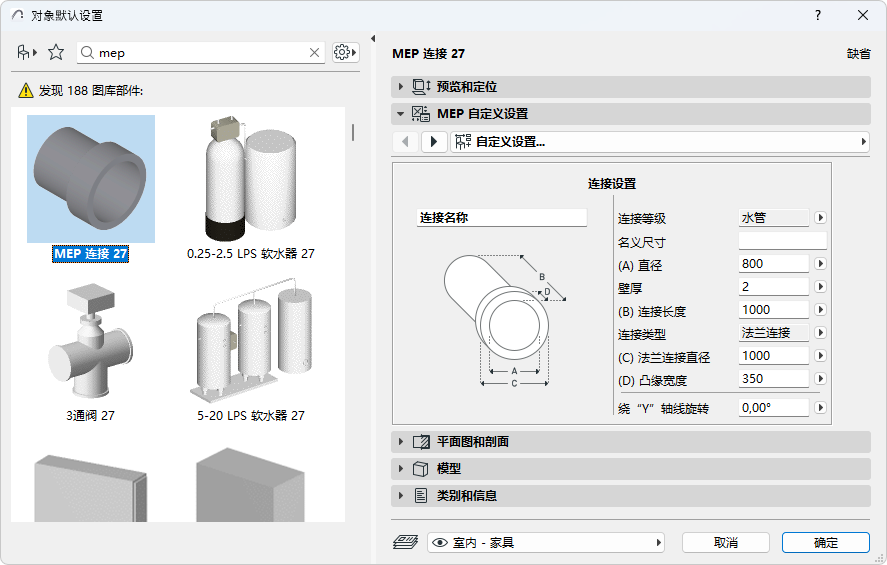Expand the 预览和定位 panel

630,87
